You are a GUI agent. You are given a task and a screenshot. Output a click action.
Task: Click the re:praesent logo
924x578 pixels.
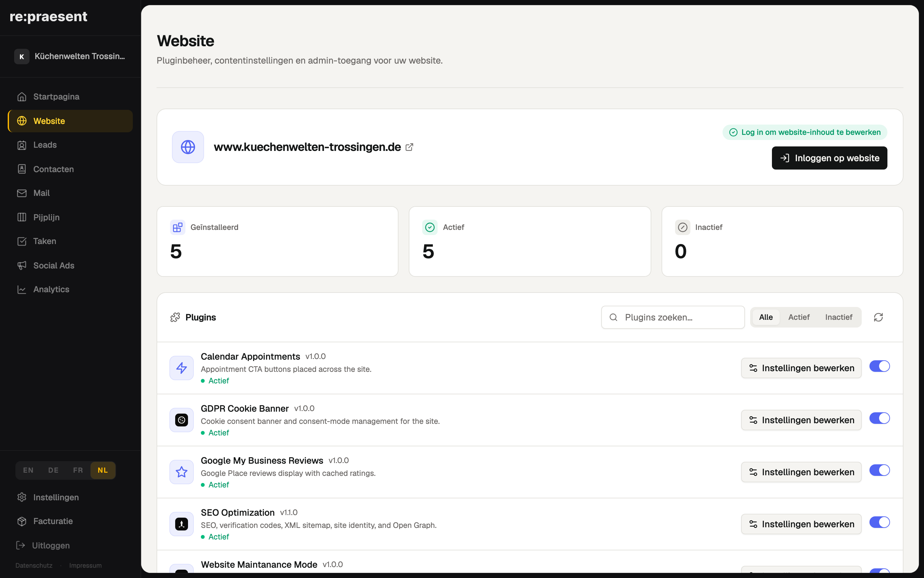(x=48, y=16)
